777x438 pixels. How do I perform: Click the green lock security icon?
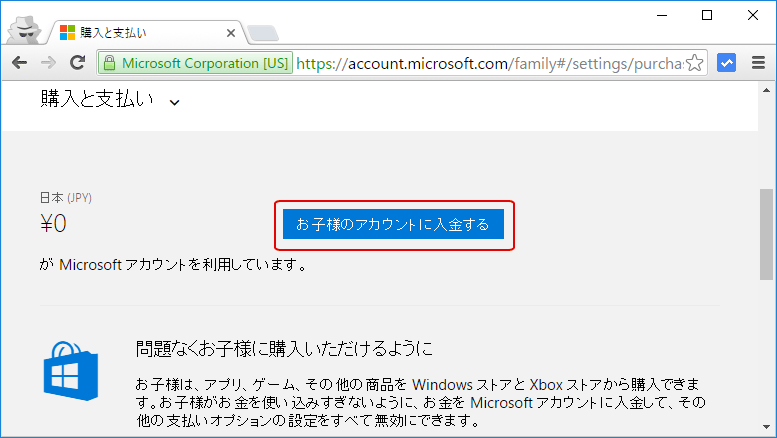click(x=110, y=63)
